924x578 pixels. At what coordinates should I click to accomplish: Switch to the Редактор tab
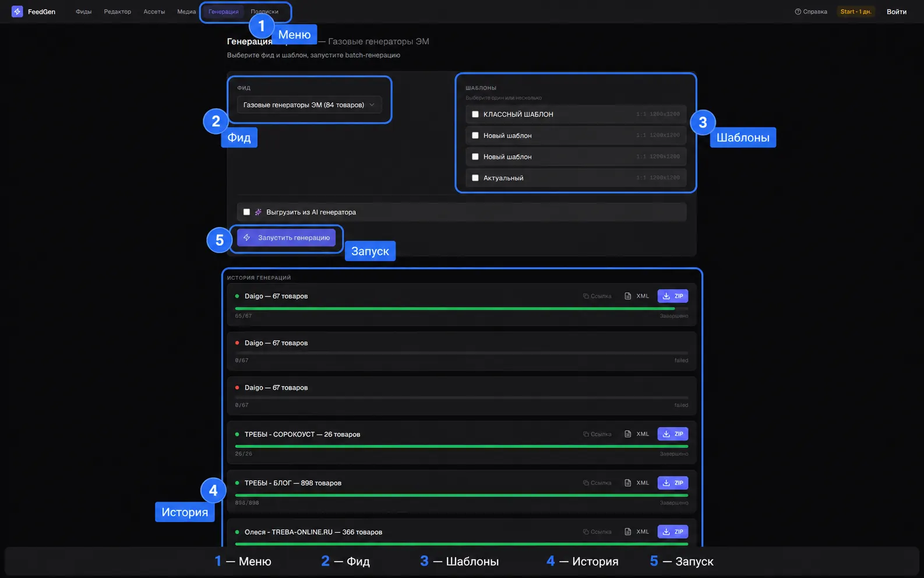coord(117,12)
